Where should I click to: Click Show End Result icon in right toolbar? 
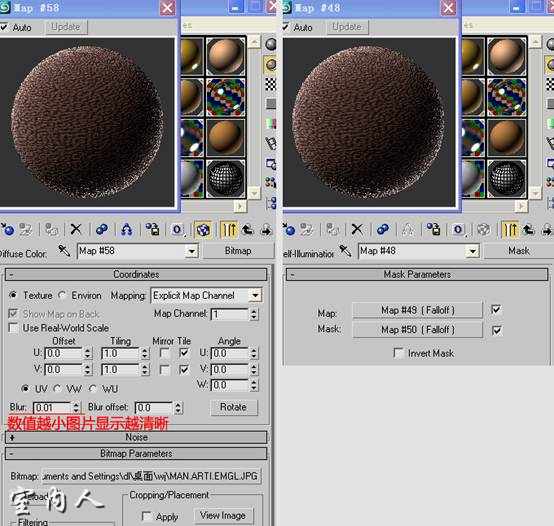pyautogui.click(x=509, y=230)
